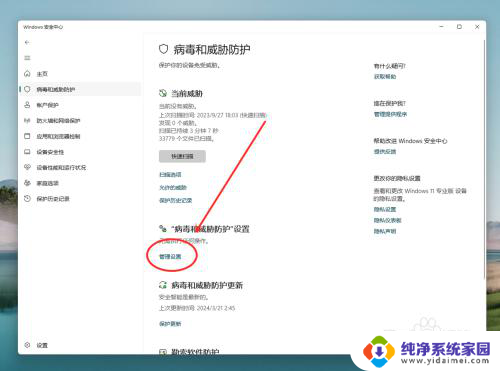Open the 扫描选项 scan options link
Image resolution: width=500 pixels, height=371 pixels.
pyautogui.click(x=170, y=174)
